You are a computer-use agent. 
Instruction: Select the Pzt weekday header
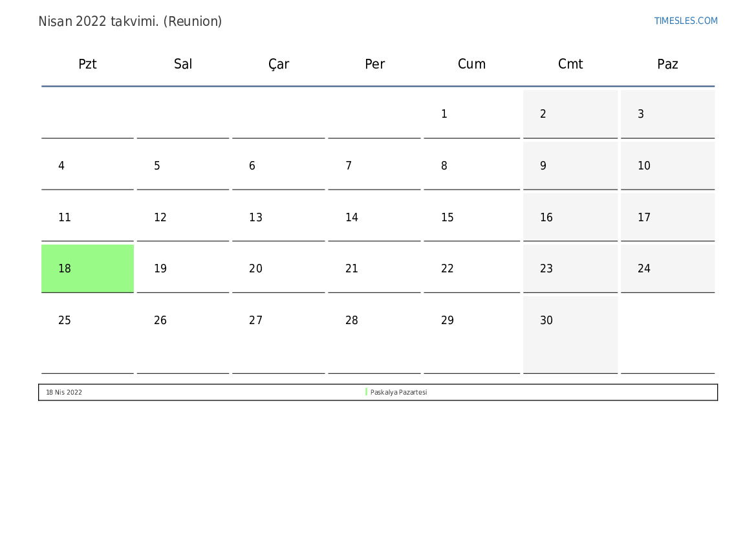pos(87,64)
